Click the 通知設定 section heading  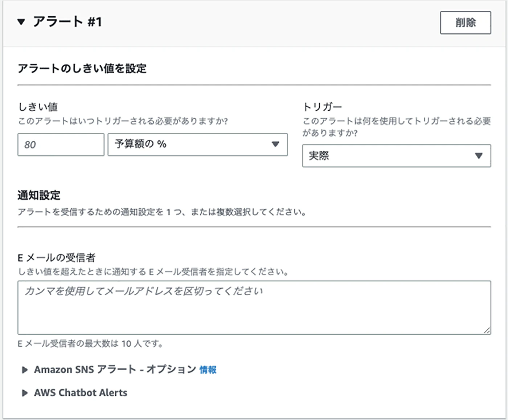(39, 195)
